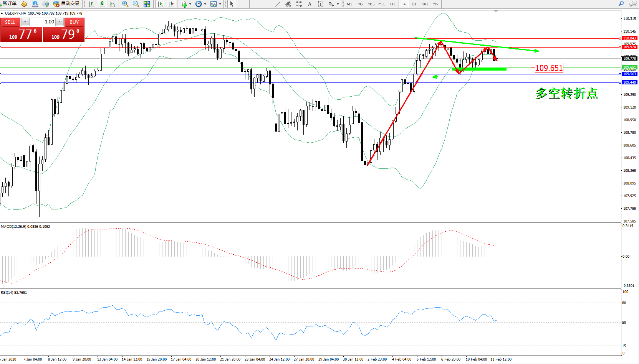Switch chart to candlestick display
The image size is (639, 364).
[102, 4]
